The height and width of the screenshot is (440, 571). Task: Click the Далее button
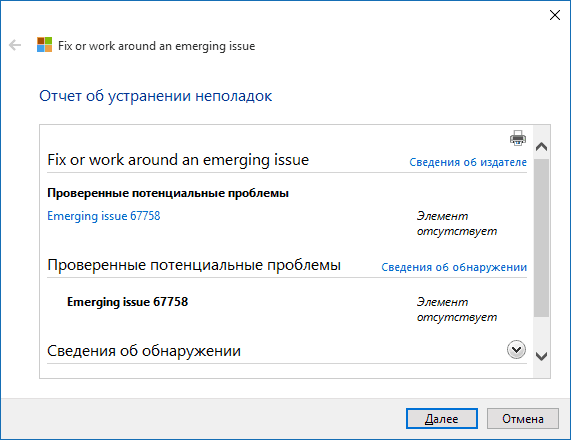click(x=441, y=419)
